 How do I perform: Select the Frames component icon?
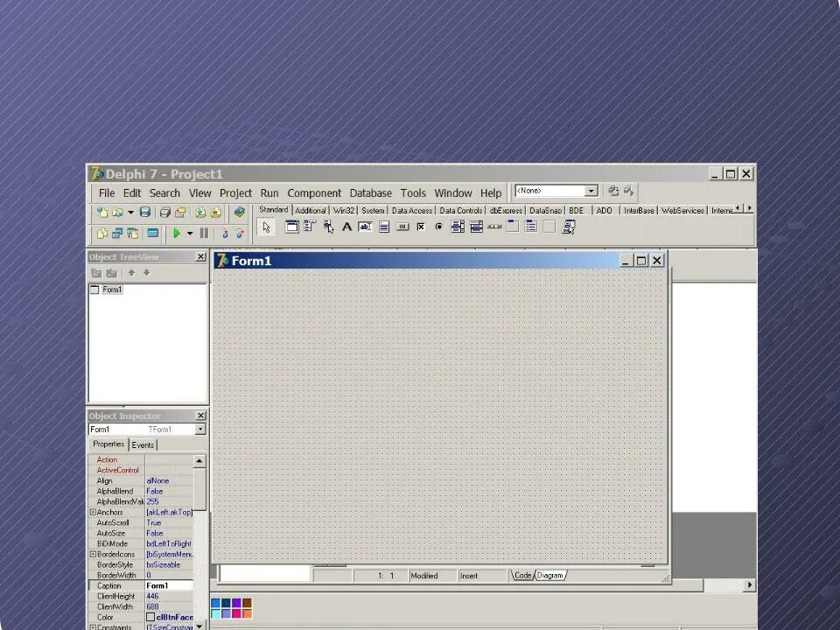(292, 227)
